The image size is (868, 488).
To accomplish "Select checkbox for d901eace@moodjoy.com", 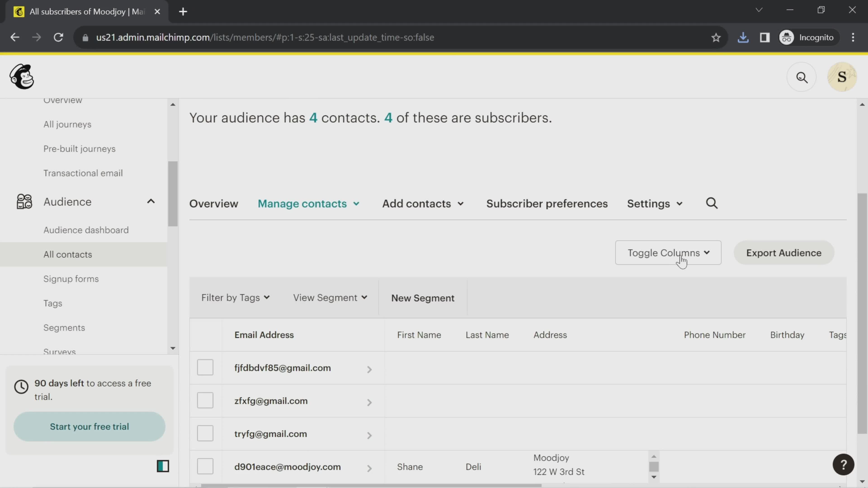I will 205,466.
